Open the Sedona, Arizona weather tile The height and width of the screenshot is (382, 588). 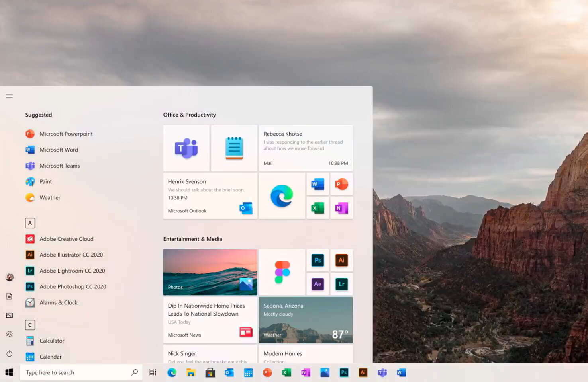[x=306, y=320]
